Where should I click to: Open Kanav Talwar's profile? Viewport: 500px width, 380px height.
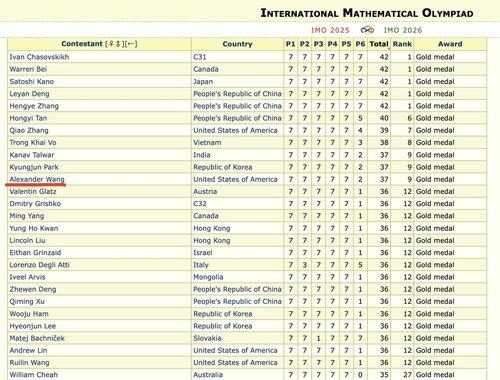32,155
